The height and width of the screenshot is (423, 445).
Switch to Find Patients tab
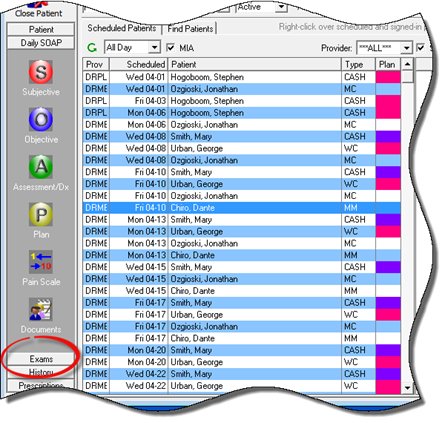[190, 29]
